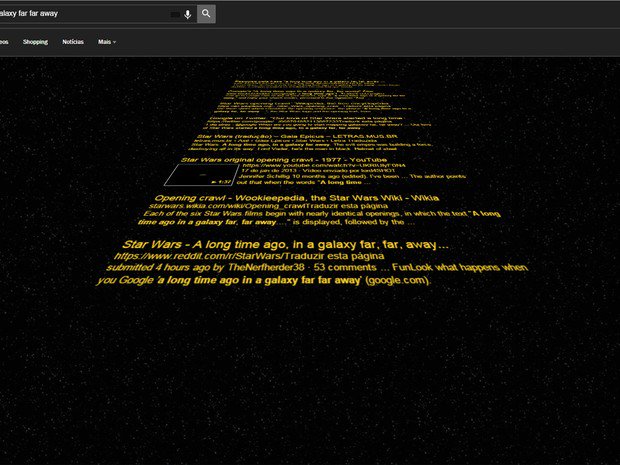Open 'Star Wars original opening crawl - 1977 - YouTube' result
Viewport: 620px width, 465px height.
point(284,160)
